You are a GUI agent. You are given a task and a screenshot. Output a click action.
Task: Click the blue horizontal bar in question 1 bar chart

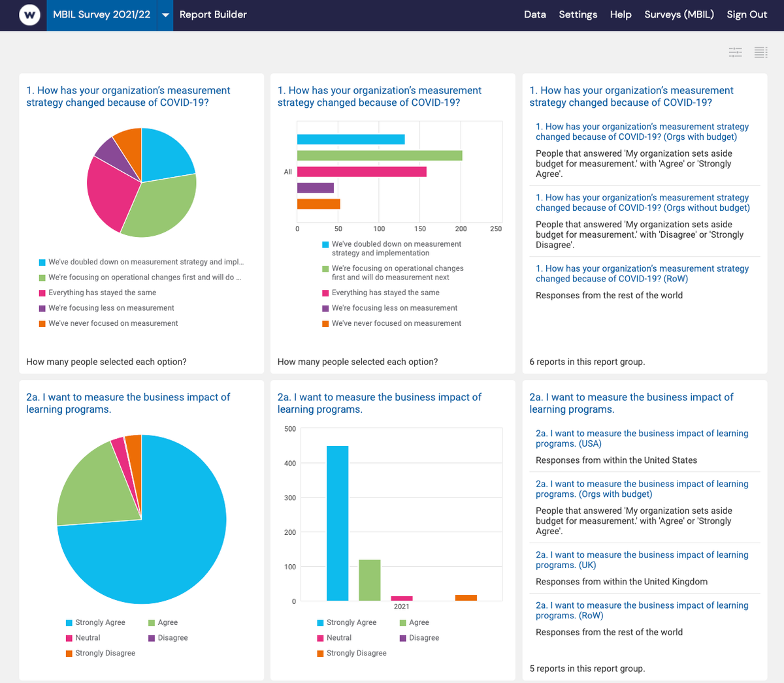pyautogui.click(x=351, y=139)
